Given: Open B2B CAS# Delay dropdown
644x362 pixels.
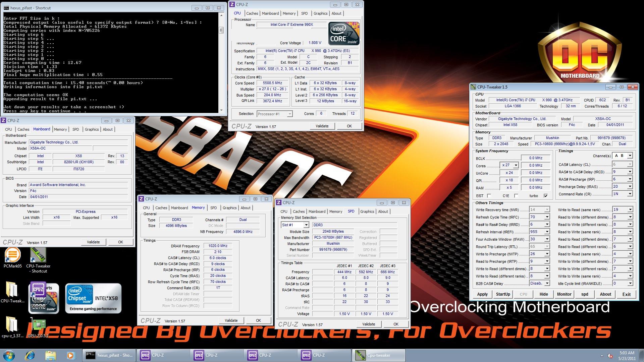Looking at the screenshot, I should tap(547, 283).
